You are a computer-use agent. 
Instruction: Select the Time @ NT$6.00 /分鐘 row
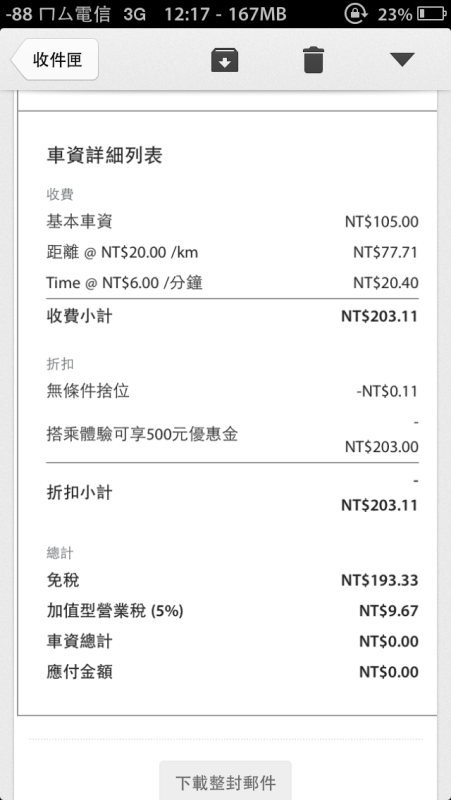tap(233, 283)
